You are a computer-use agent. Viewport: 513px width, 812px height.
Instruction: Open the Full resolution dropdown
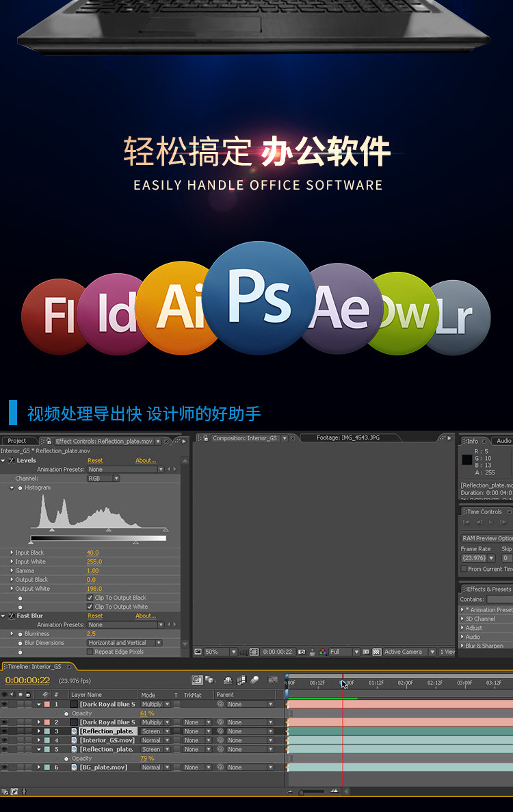tap(345, 652)
